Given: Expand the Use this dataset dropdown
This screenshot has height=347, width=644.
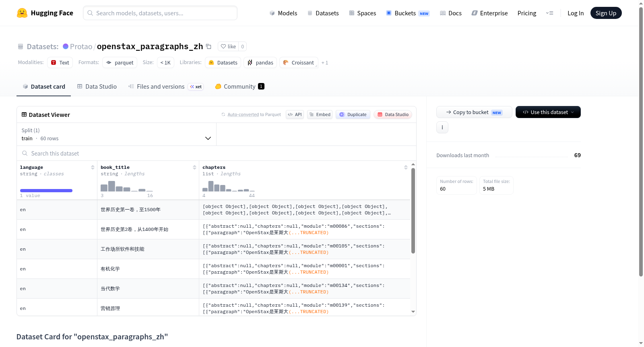Looking at the screenshot, I should (548, 112).
